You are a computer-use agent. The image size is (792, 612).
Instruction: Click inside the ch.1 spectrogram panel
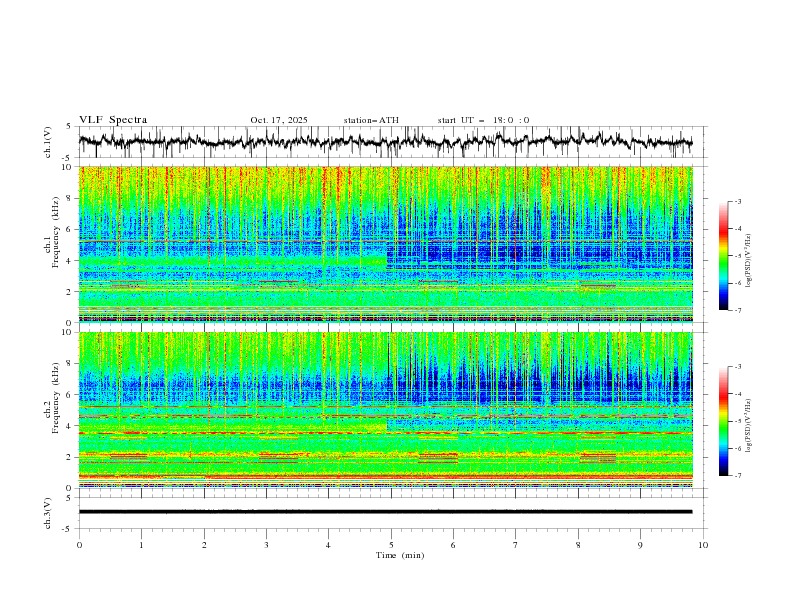[x=385, y=244]
